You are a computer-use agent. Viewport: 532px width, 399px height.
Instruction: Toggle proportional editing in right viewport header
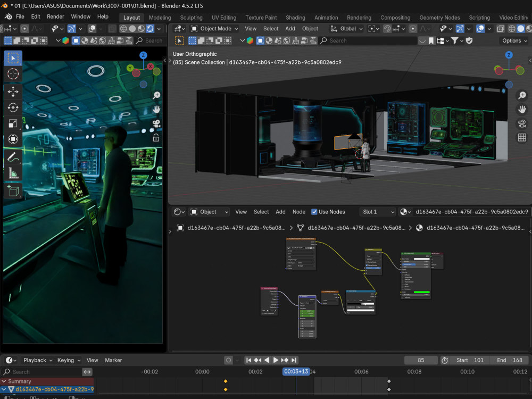(x=413, y=29)
